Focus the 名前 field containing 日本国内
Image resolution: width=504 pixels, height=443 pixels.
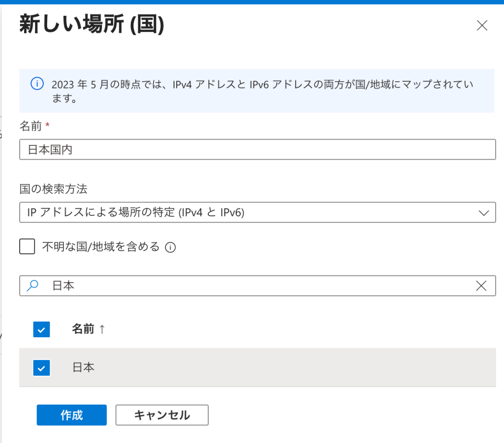257,149
